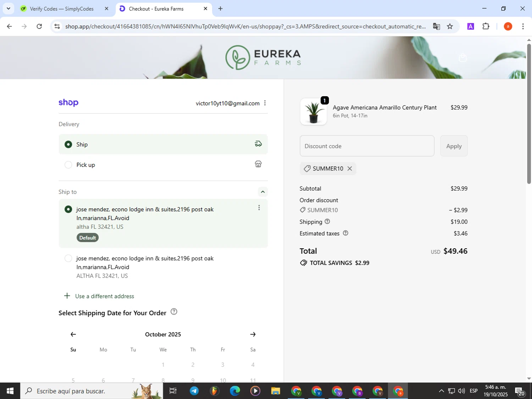The image size is (532, 399).
Task: Click the Windows search box
Action: click(x=92, y=391)
